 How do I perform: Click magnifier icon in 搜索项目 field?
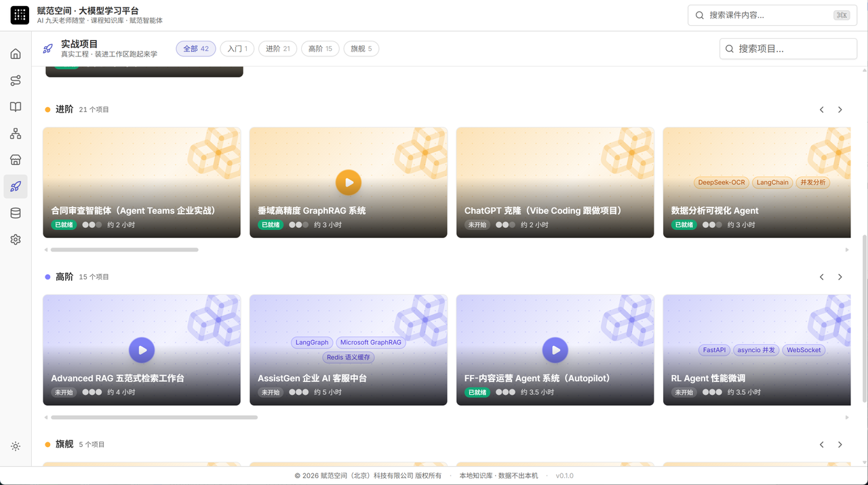pyautogui.click(x=730, y=49)
